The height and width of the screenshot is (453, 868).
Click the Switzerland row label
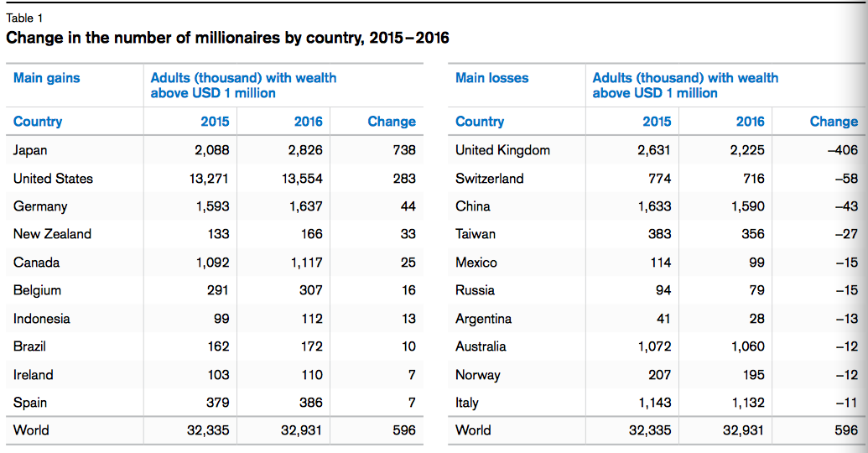click(489, 179)
